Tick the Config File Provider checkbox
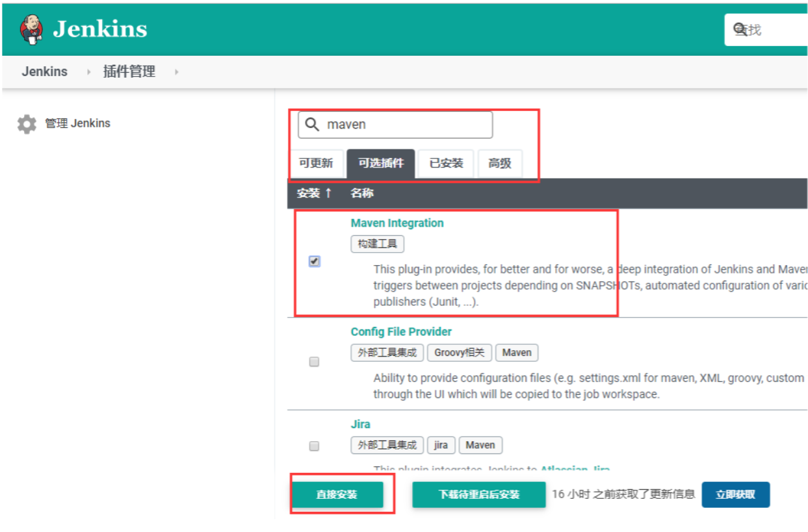Viewport: 808px width, 532px height. pos(315,362)
